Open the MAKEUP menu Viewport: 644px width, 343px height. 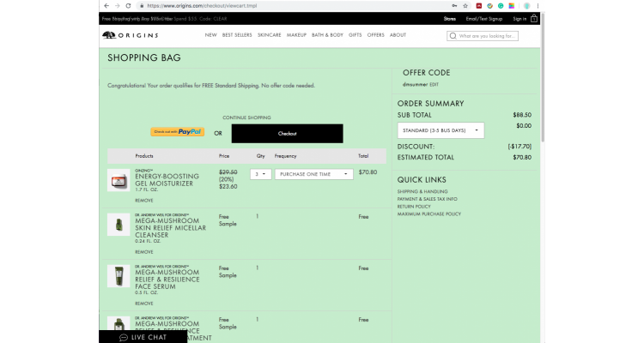296,35
